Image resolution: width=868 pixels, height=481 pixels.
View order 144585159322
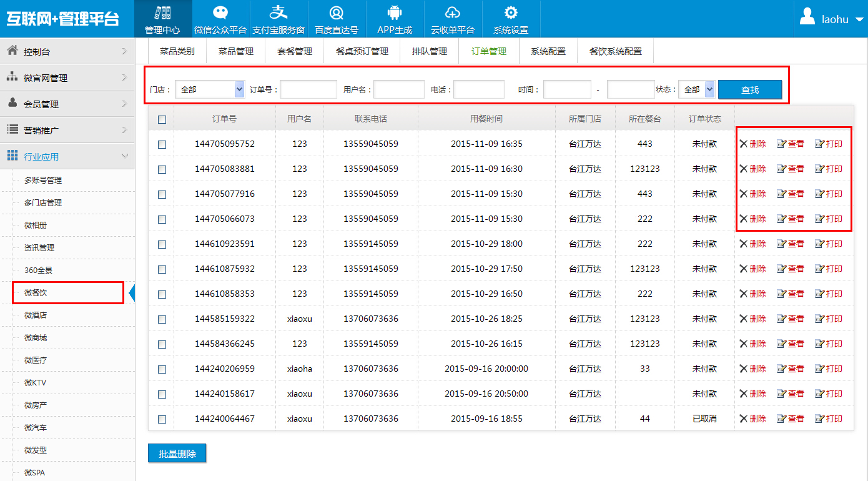tap(791, 319)
